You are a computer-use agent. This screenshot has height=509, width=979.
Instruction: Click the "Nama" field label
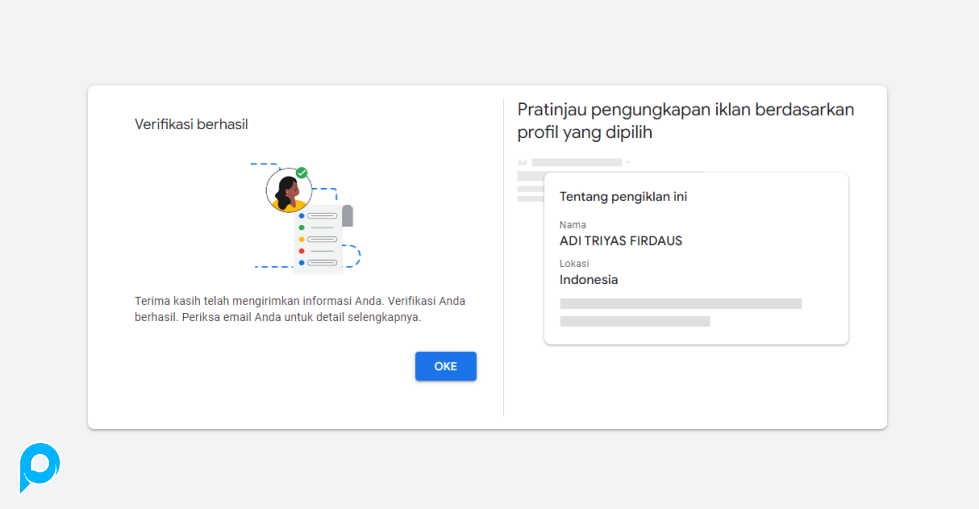click(x=572, y=225)
